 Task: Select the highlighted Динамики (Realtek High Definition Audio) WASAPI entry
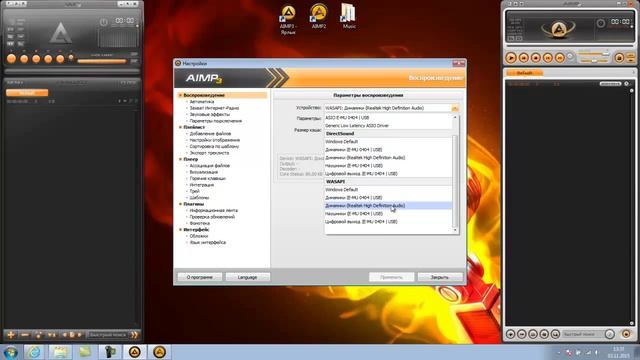[x=388, y=206]
